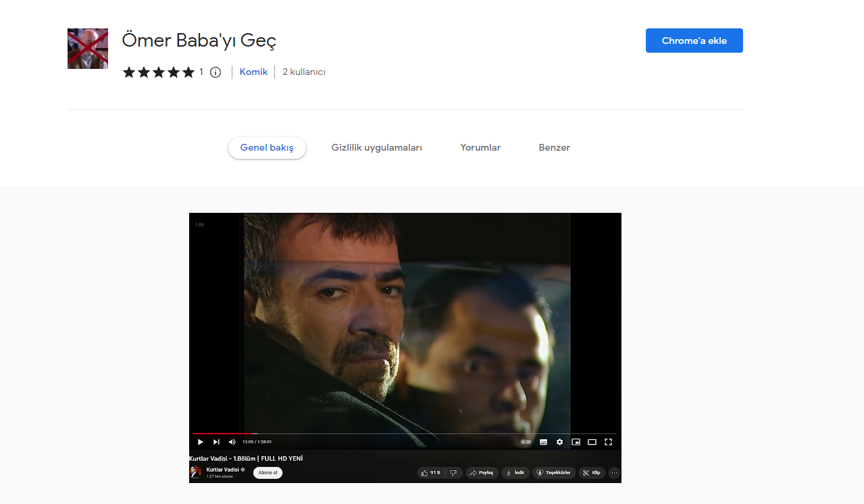The width and height of the screenshot is (864, 504).
Task: Click the Kurtlar Vadisi channel avatar
Action: [x=196, y=472]
